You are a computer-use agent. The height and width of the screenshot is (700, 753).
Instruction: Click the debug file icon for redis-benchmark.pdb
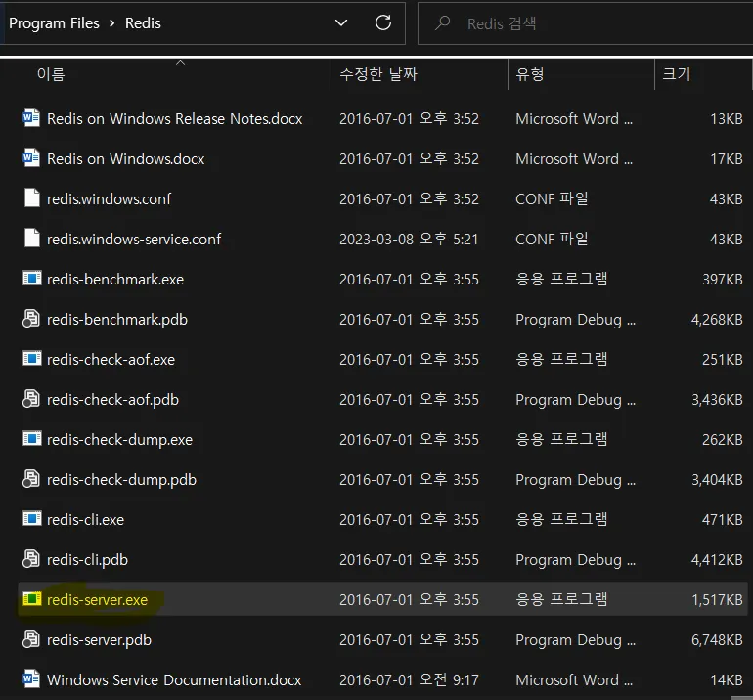(x=31, y=319)
